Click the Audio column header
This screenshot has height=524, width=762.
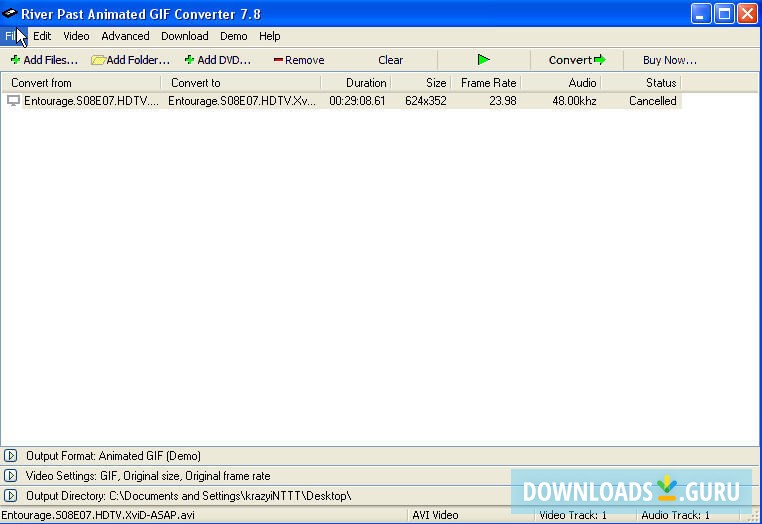coord(561,83)
